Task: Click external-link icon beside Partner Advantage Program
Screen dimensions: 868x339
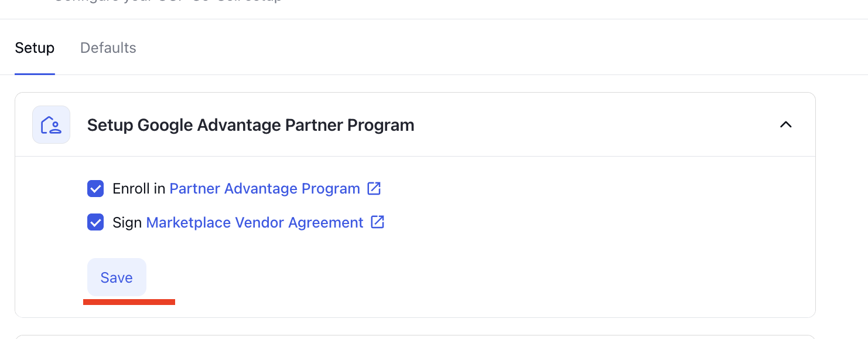Action: pyautogui.click(x=374, y=188)
